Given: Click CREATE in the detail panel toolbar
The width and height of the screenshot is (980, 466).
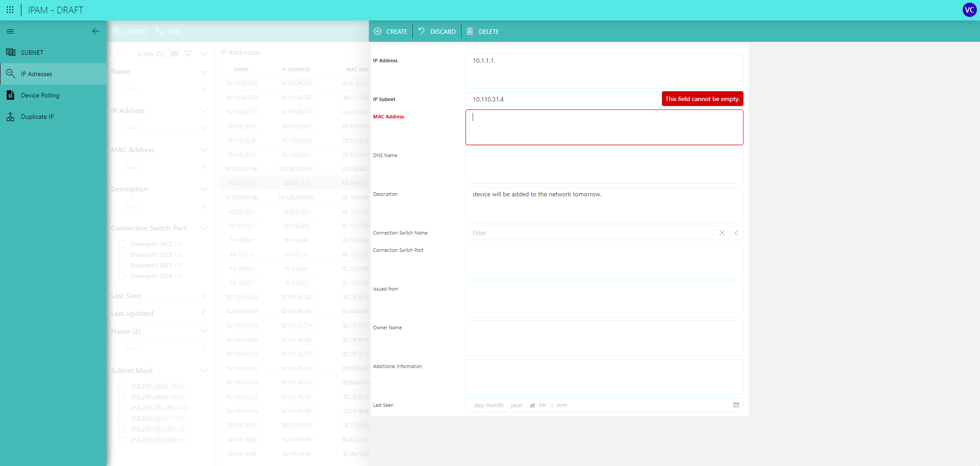Looking at the screenshot, I should [x=391, y=32].
